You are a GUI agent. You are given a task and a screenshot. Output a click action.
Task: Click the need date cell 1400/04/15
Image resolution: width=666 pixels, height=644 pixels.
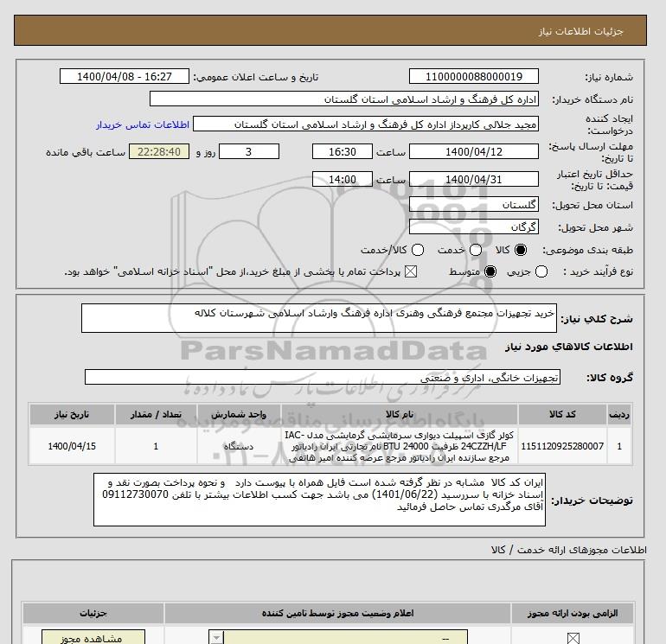(72, 446)
